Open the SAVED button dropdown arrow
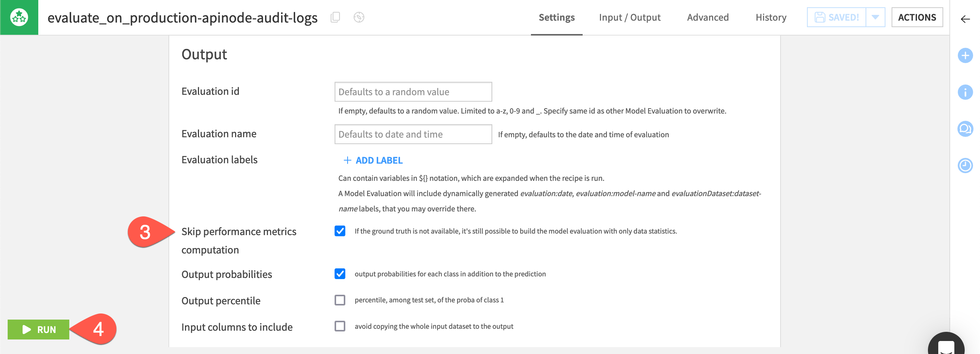980x354 pixels. pyautogui.click(x=876, y=17)
